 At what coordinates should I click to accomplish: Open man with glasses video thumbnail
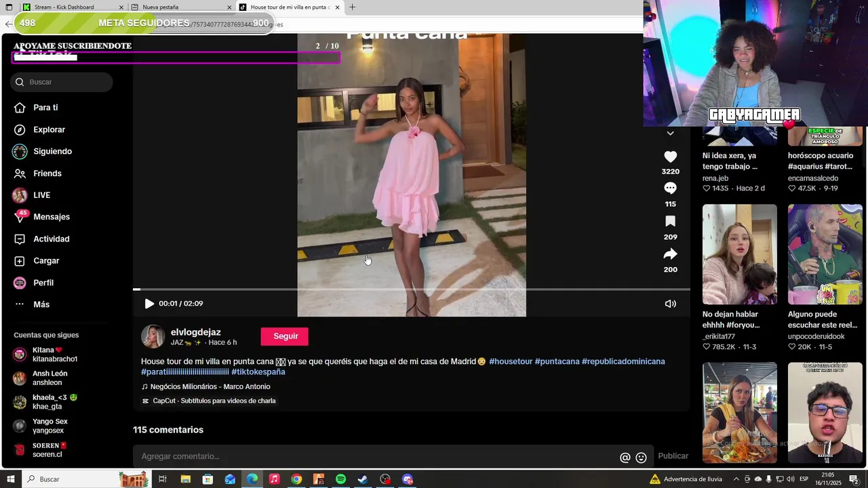825,412
